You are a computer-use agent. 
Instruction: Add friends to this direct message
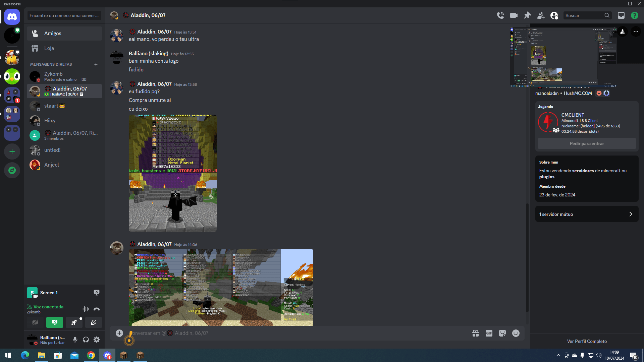pos(541,15)
